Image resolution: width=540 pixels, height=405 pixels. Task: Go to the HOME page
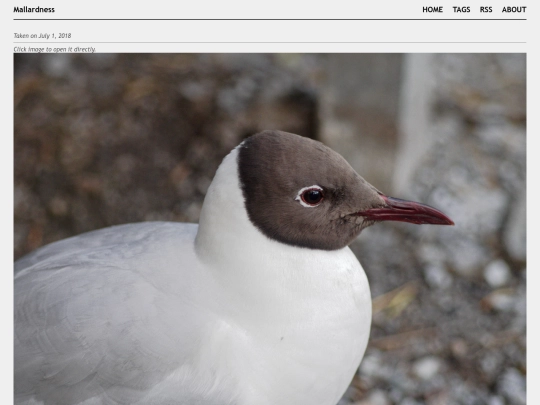coord(433,10)
